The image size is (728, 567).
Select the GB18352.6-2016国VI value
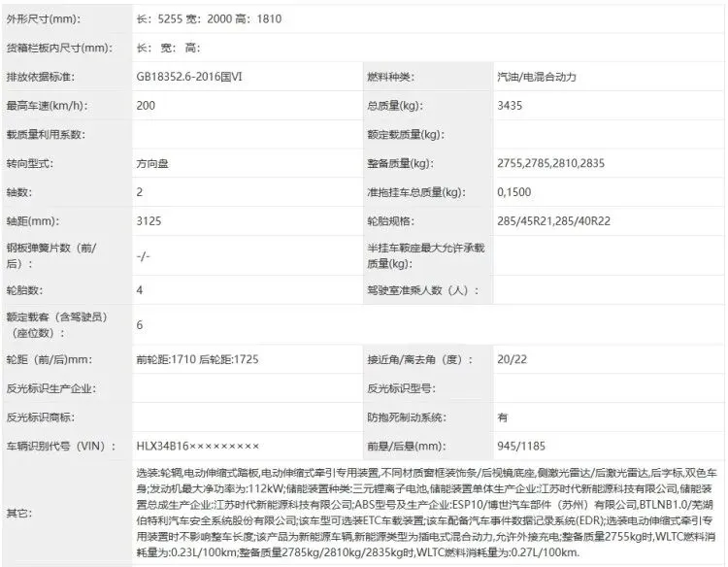coord(189,77)
